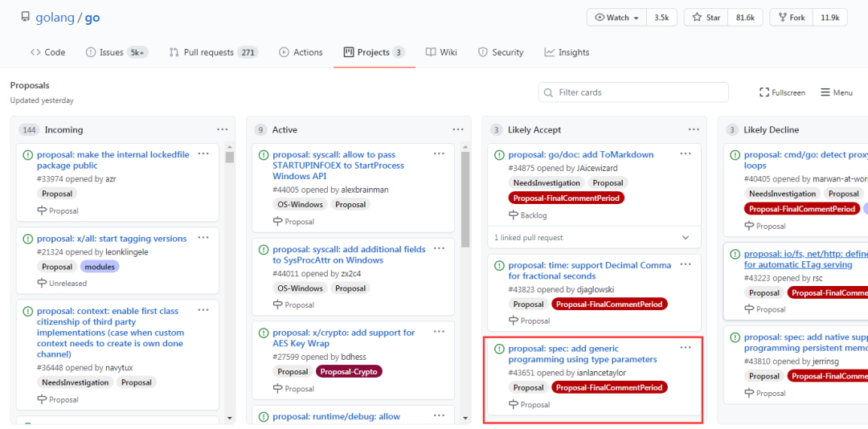Viewport: 868px width, 429px height.
Task: Open three-dot menu on generic programming card
Action: 686,348
